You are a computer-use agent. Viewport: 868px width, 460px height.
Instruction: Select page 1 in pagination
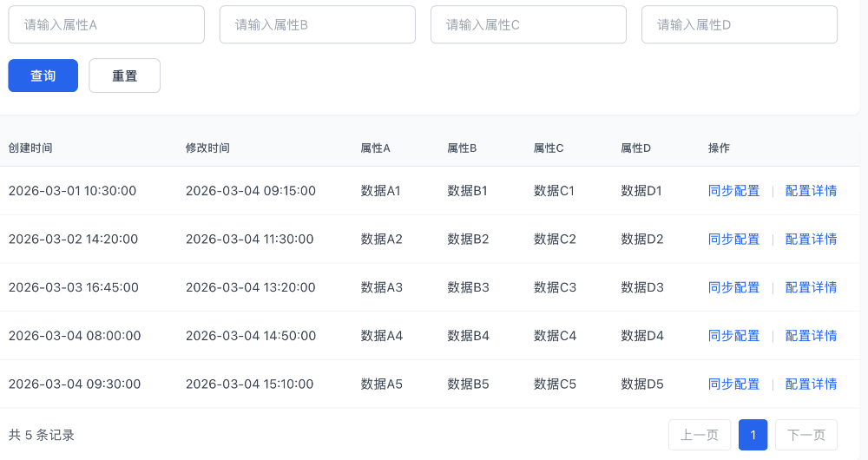coord(753,435)
